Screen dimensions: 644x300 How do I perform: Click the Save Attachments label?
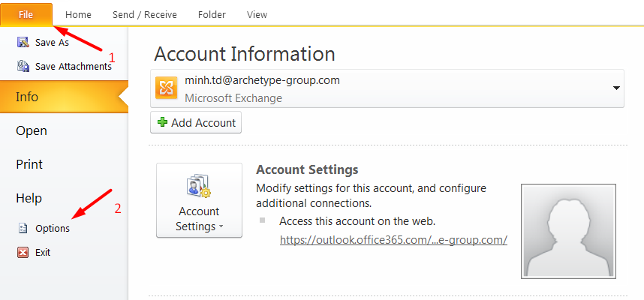click(74, 67)
